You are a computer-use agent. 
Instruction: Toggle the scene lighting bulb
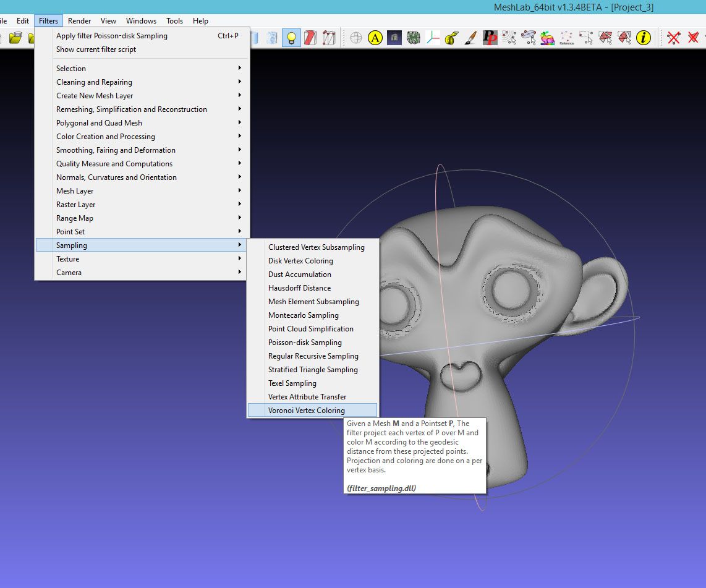291,37
